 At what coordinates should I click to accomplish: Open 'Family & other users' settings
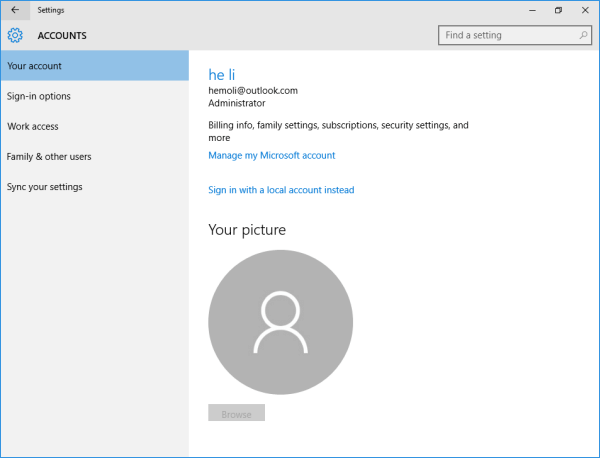tap(49, 156)
